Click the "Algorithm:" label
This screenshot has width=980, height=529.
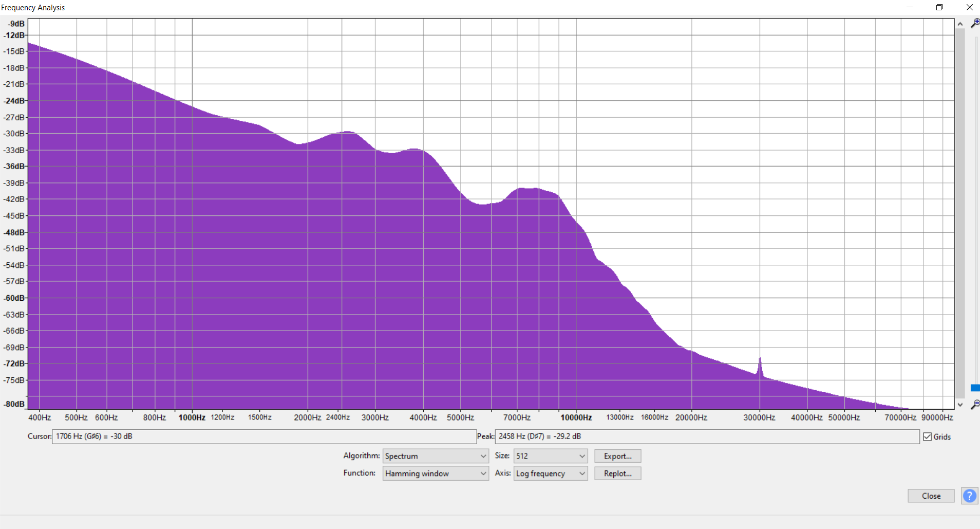coord(362,455)
